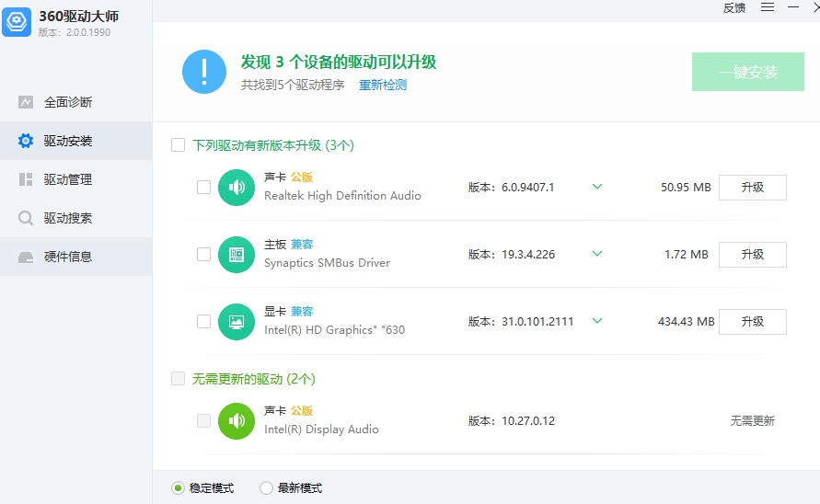The height and width of the screenshot is (504, 820).
Task: Go to 驱动管理 section
Action: coord(75,179)
